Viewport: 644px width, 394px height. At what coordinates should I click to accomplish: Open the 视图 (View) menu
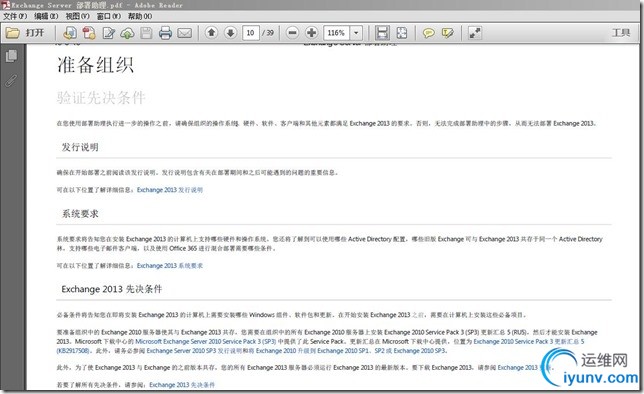[77, 16]
